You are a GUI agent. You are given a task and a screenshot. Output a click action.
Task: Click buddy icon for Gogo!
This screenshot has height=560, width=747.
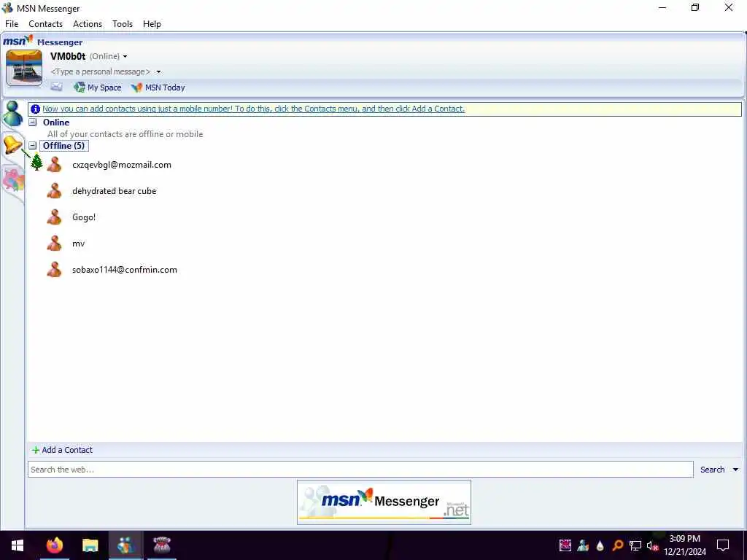[x=54, y=217]
